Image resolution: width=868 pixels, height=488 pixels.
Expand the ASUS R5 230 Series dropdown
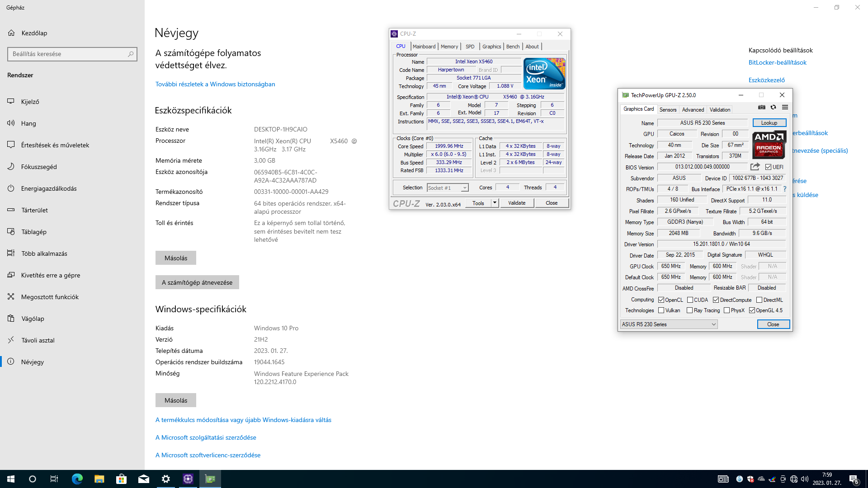[713, 324]
